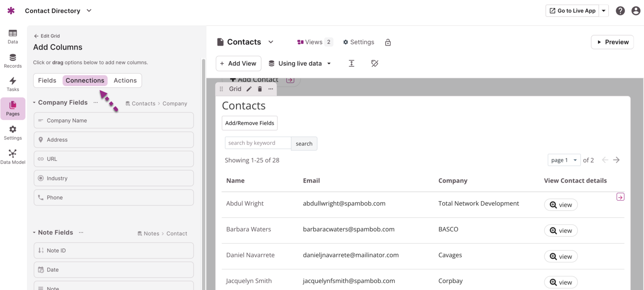Click the Add/Remove Fields button
The height and width of the screenshot is (290, 644).
pos(249,123)
